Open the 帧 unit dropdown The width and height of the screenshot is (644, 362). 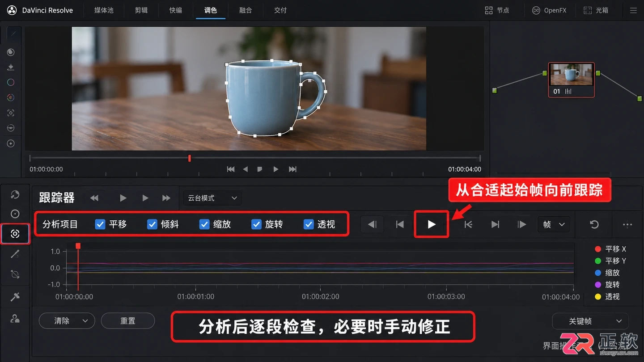click(554, 224)
